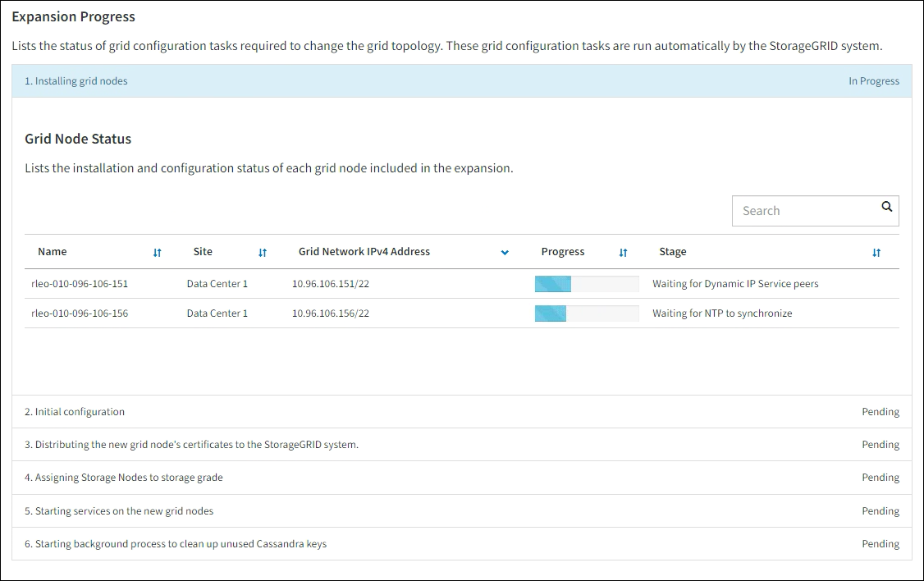Expand Assigning Storage Nodes to storage grade
Screen dimensions: 924x581
[x=129, y=478]
